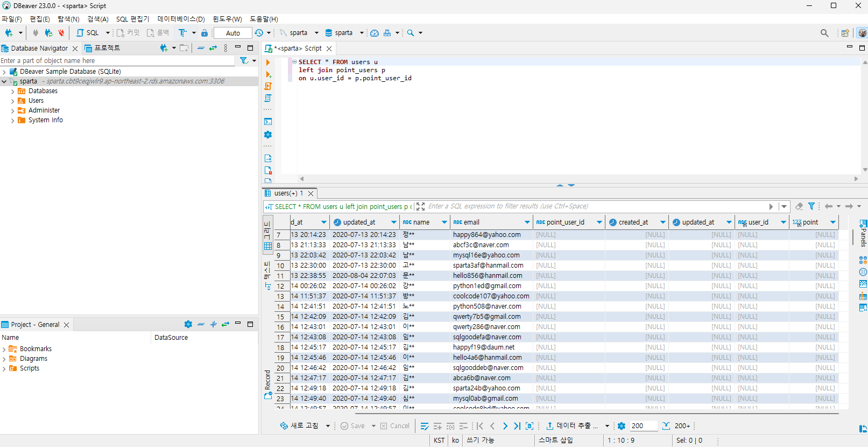
Task: Open the email column dropdown arrow
Action: pyautogui.click(x=527, y=222)
